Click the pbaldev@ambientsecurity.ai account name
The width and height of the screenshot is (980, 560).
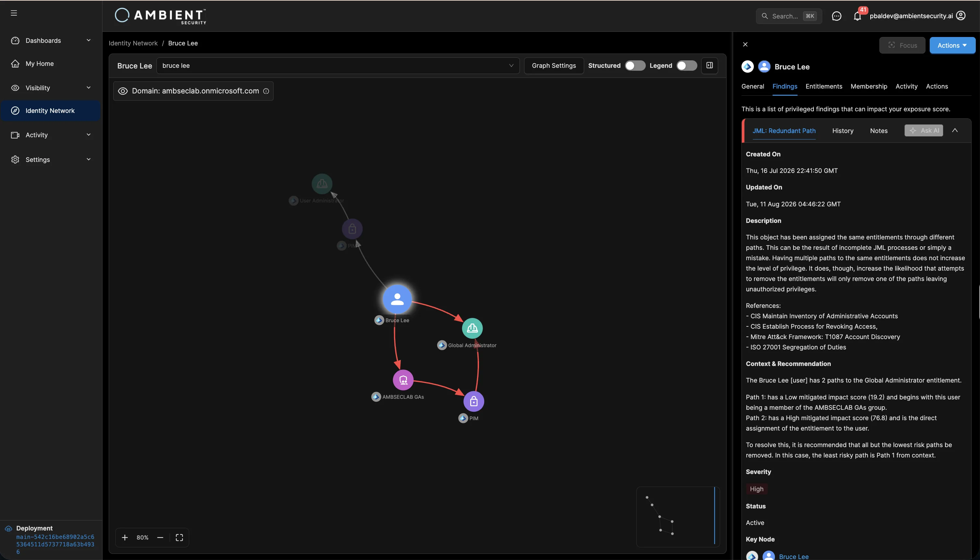coord(911,16)
